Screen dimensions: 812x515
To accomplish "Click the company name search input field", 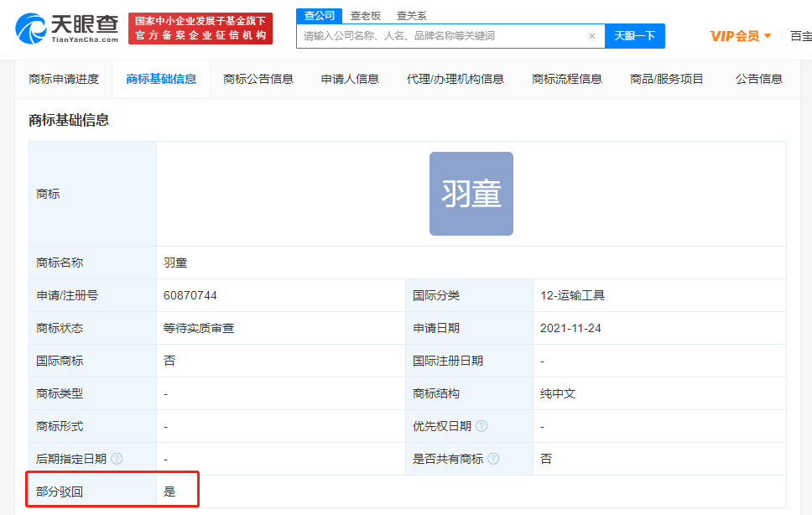I will point(440,36).
